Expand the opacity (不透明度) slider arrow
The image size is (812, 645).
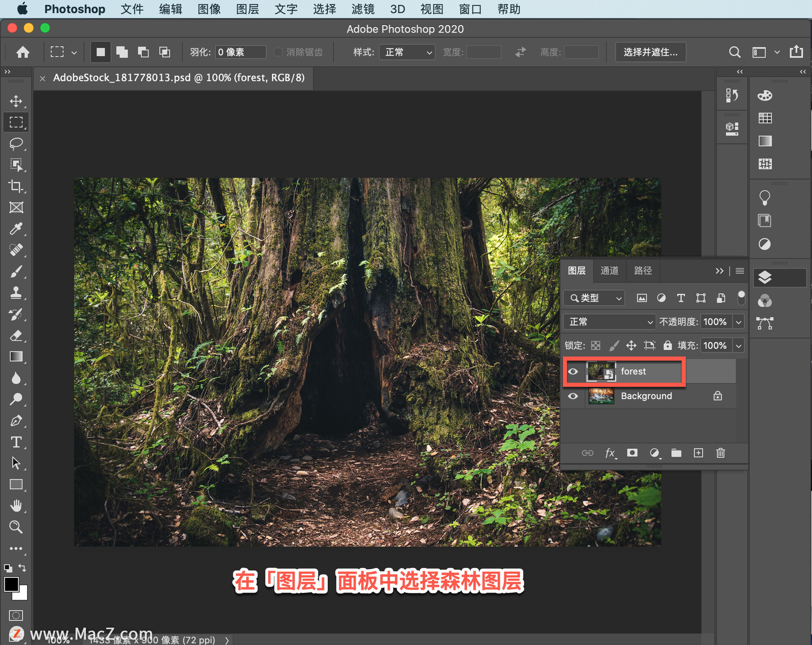pos(738,322)
